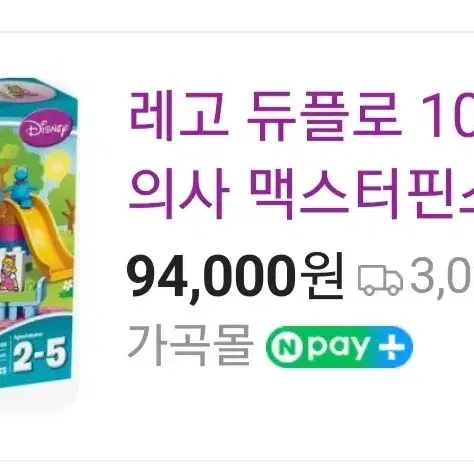Screen dimensions: 474x474
Task: Click the word pay in the Npay badge
Action: (338, 348)
